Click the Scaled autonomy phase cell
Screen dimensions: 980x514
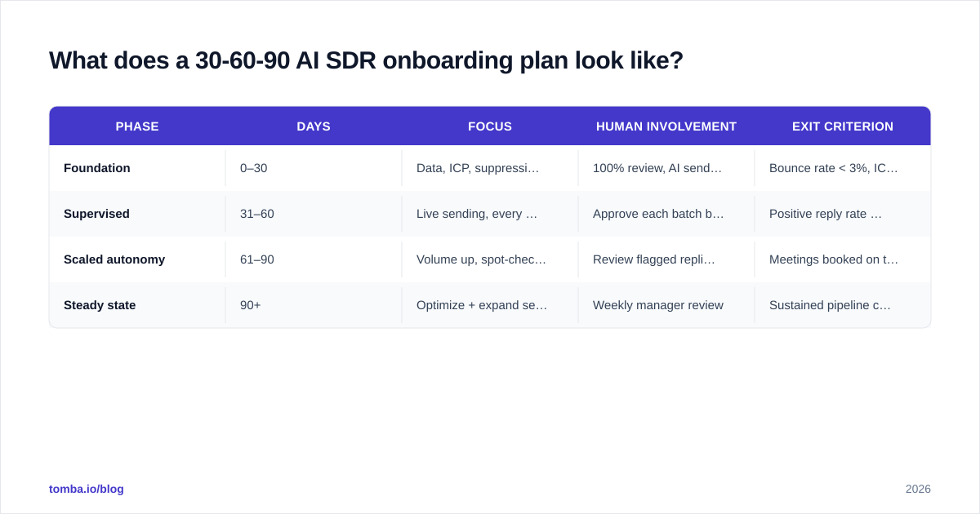coord(137,259)
